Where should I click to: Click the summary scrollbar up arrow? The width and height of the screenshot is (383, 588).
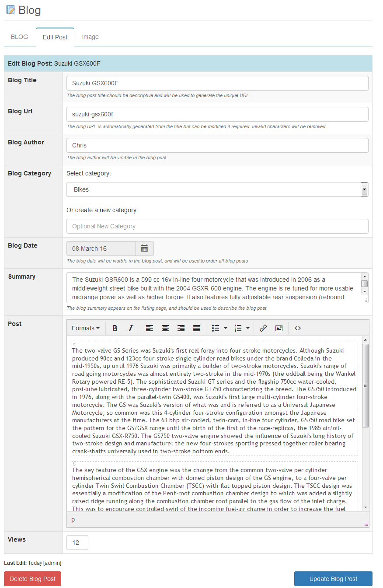click(x=365, y=276)
